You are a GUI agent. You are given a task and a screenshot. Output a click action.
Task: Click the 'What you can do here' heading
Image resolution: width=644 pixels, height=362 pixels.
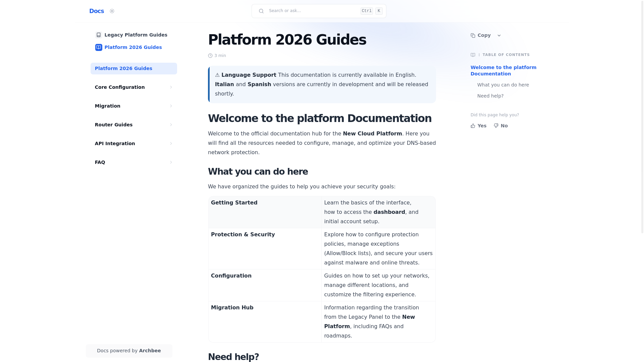258,172
